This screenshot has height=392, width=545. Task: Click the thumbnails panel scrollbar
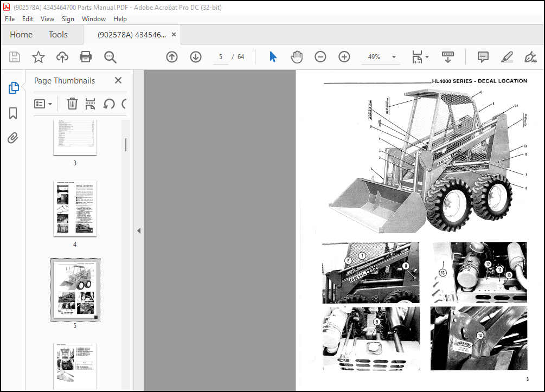click(126, 145)
